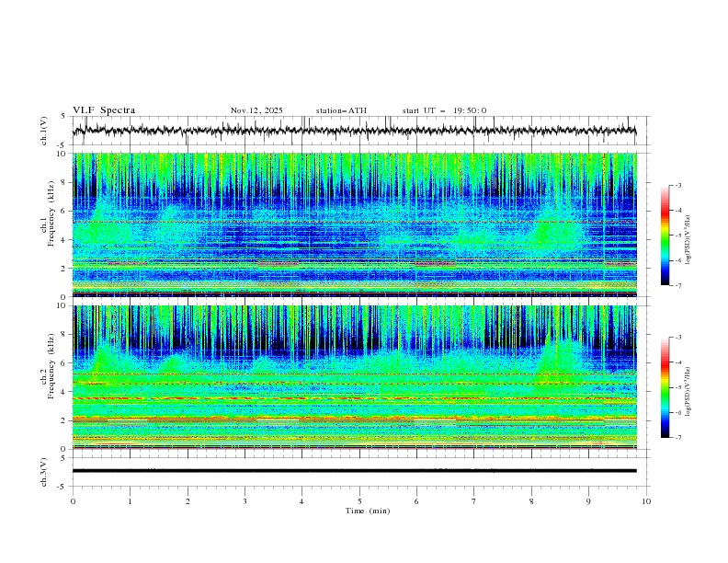
Task: Click the "station=ATH" header label
Action: 341,110
